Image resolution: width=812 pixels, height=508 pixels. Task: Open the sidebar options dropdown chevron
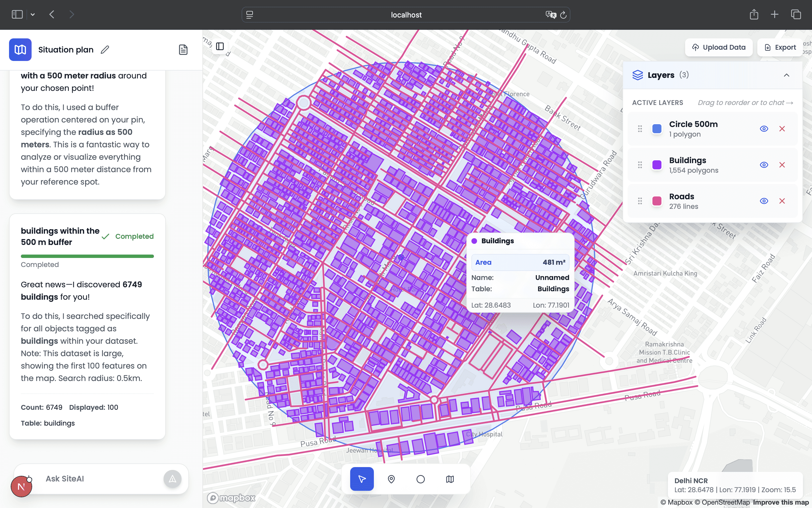(32, 14)
